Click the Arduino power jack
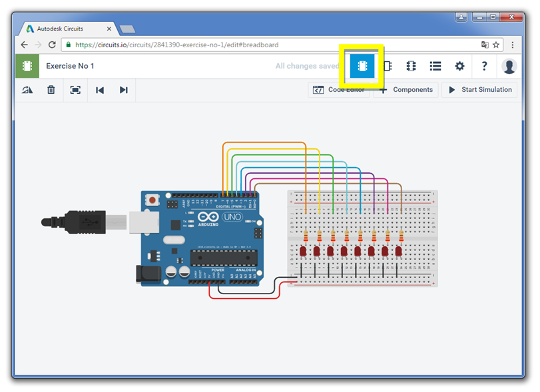The image size is (540, 392). [148, 274]
